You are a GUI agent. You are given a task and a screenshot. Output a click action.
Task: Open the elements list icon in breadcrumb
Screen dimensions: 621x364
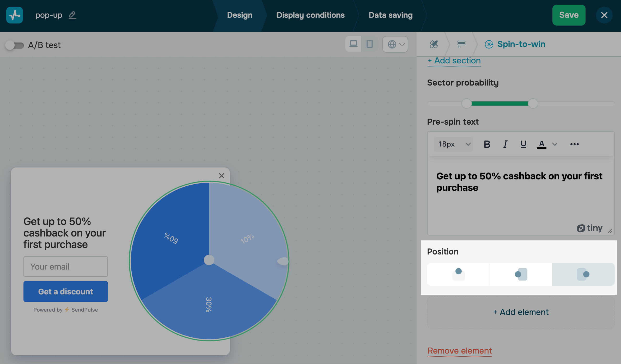coord(461,44)
